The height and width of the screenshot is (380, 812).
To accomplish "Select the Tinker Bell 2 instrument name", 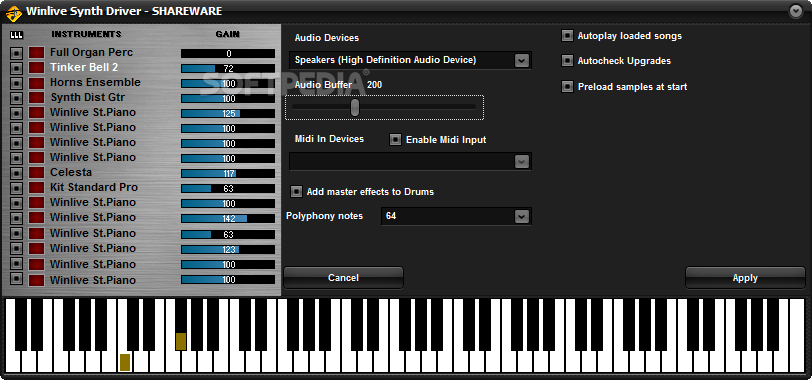I will [84, 67].
